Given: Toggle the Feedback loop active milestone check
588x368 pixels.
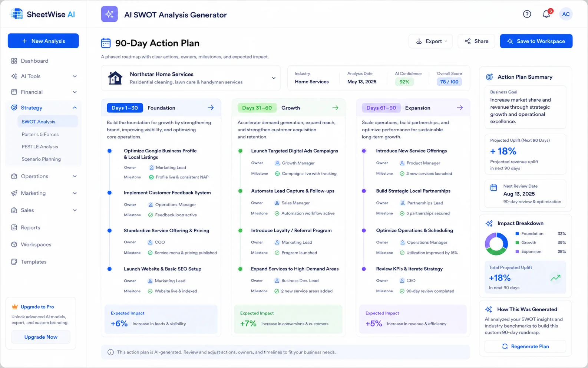Looking at the screenshot, I should pos(151,215).
